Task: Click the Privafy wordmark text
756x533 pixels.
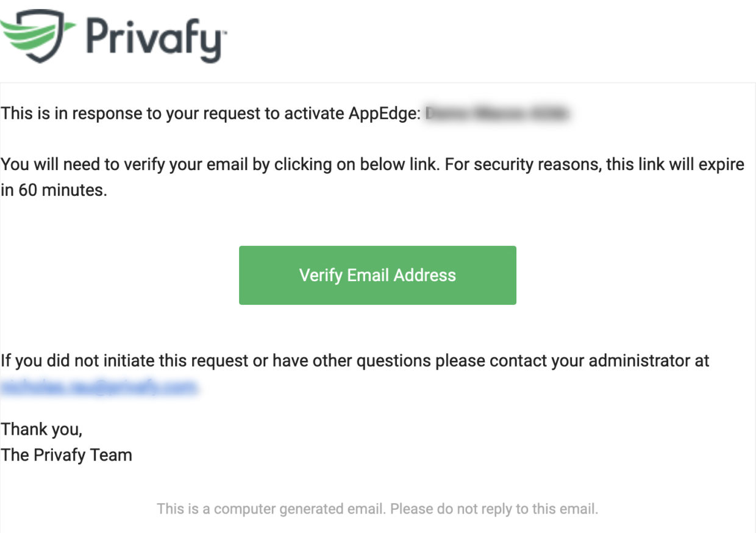Action: [152, 39]
